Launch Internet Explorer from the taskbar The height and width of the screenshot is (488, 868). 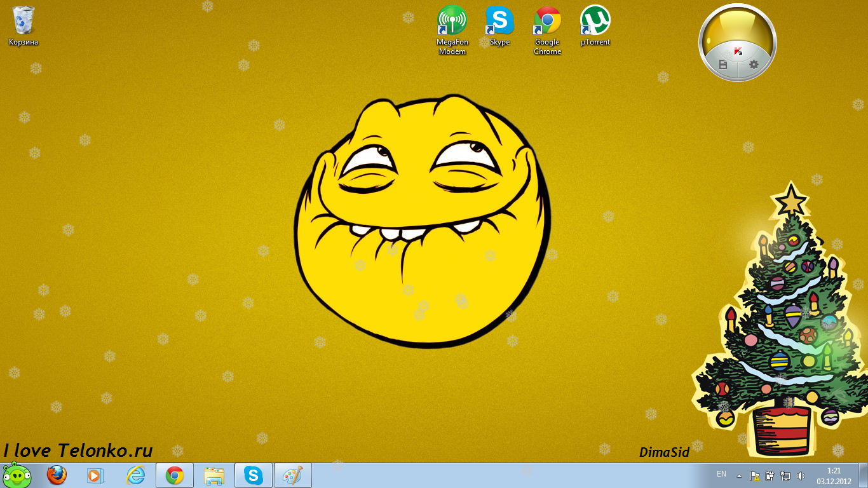tap(135, 475)
